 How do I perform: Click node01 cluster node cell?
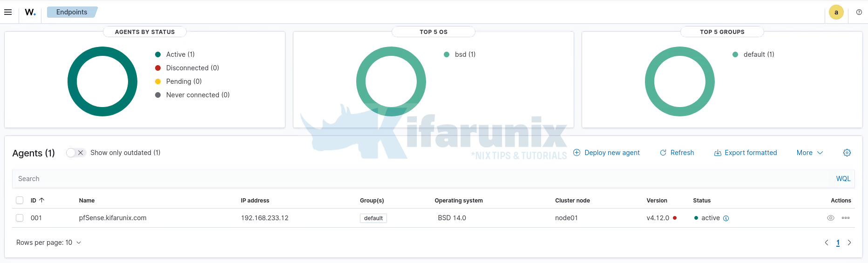(566, 218)
